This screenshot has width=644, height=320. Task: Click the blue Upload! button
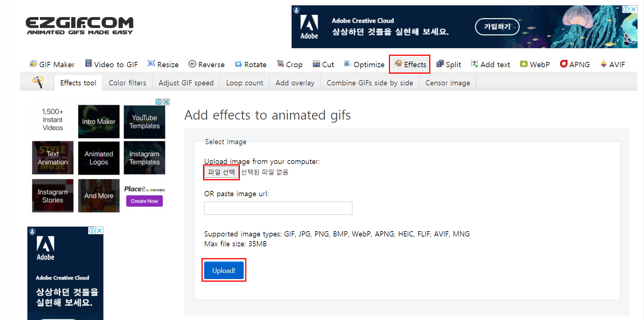pyautogui.click(x=224, y=270)
